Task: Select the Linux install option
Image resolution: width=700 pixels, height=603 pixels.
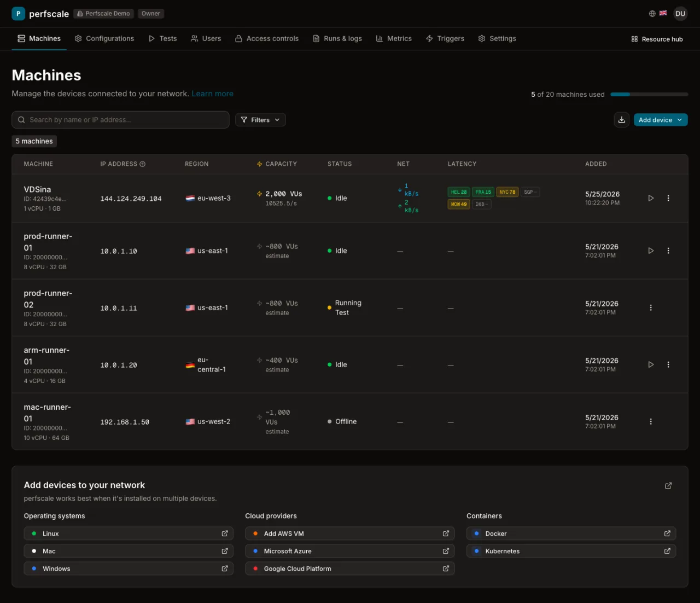Action: (129, 534)
